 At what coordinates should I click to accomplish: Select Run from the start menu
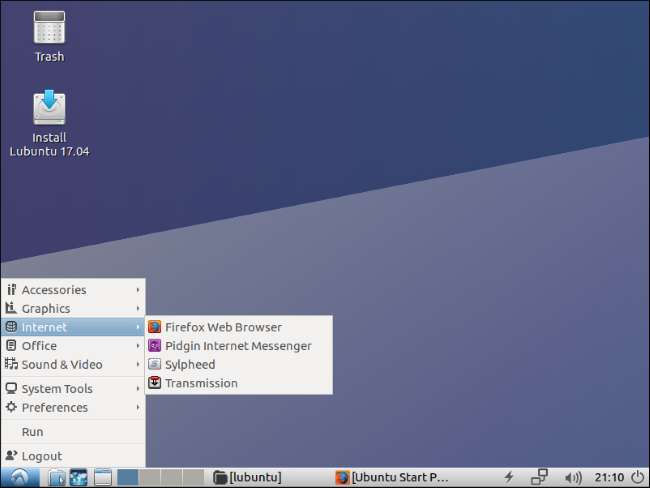(32, 432)
